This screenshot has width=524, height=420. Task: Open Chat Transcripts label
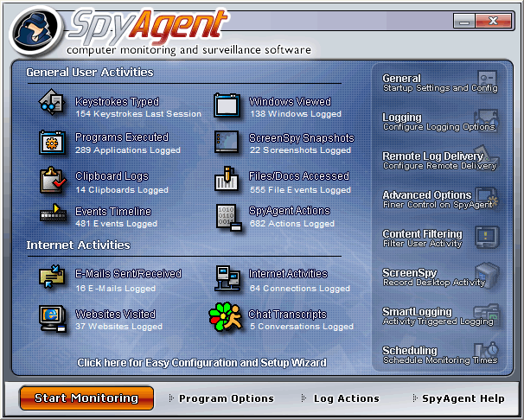tap(287, 315)
